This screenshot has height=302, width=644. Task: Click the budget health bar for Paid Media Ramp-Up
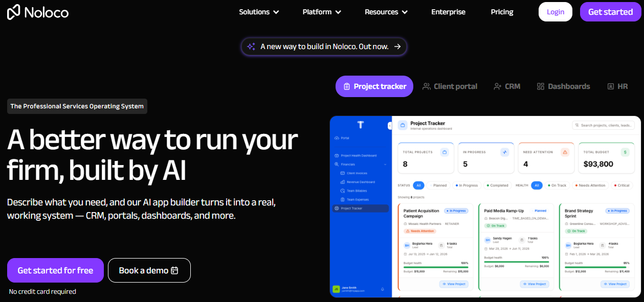coord(516,261)
